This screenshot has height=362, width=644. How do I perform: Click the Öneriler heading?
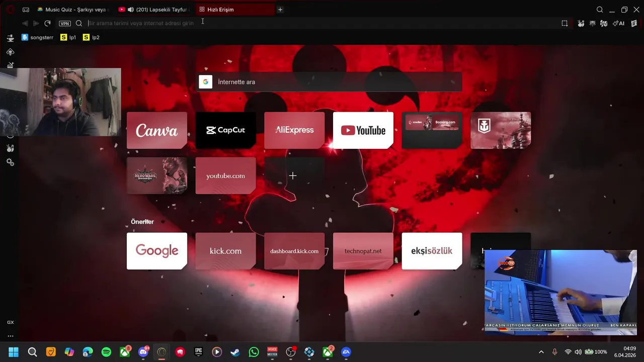point(142,222)
